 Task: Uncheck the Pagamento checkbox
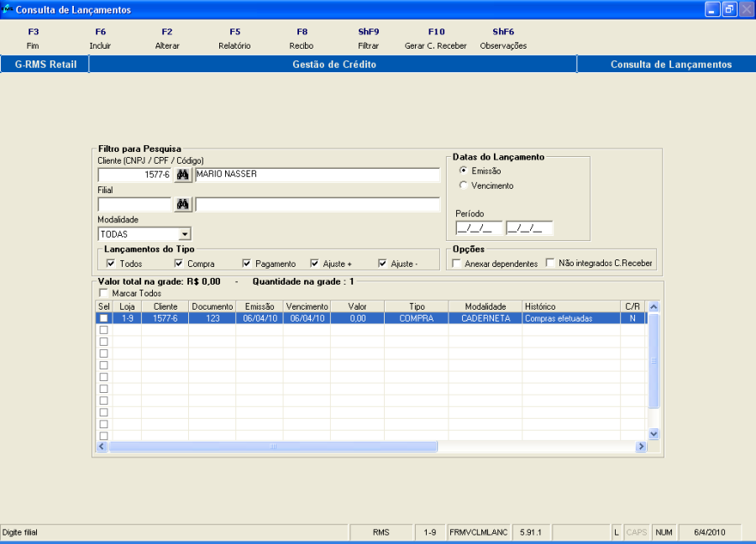[247, 264]
